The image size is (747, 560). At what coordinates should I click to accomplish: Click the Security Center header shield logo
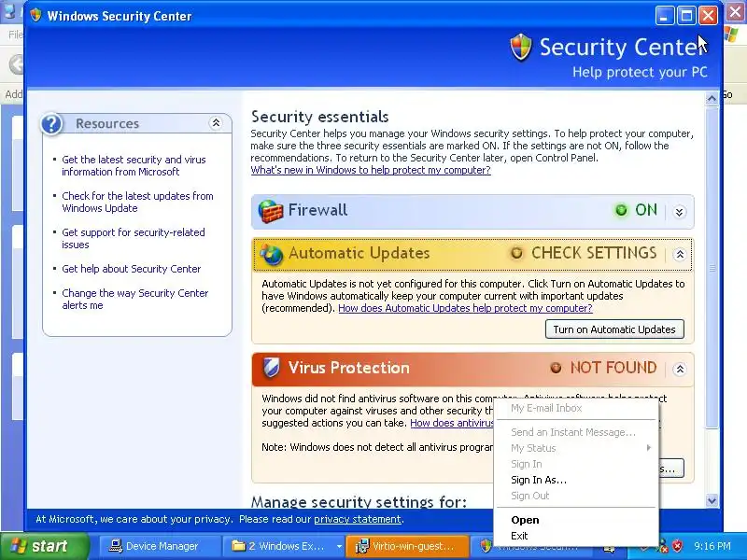click(520, 48)
